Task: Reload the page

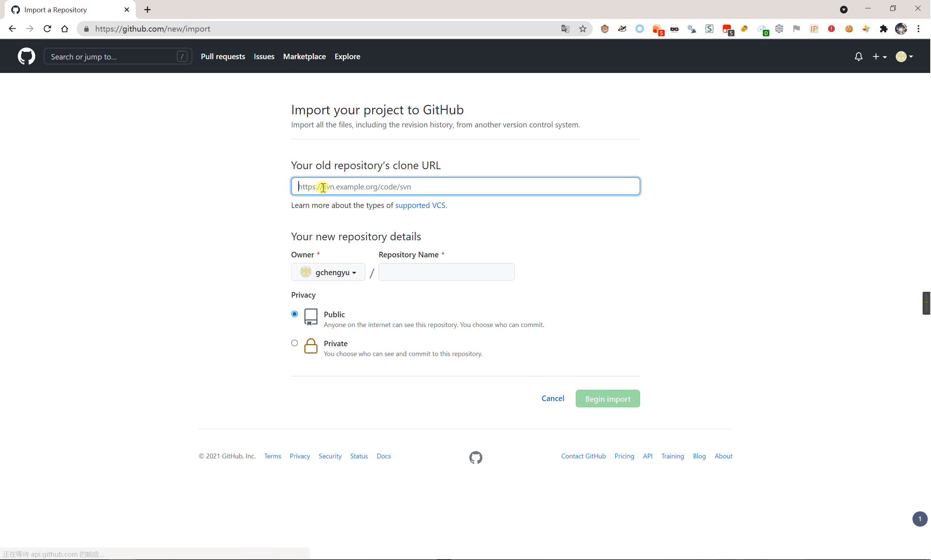Action: 47,29
